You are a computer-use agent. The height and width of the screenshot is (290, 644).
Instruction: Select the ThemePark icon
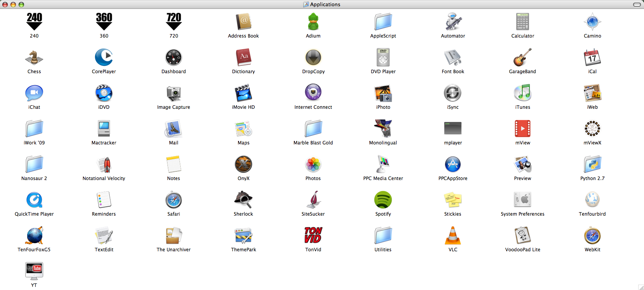(243, 235)
